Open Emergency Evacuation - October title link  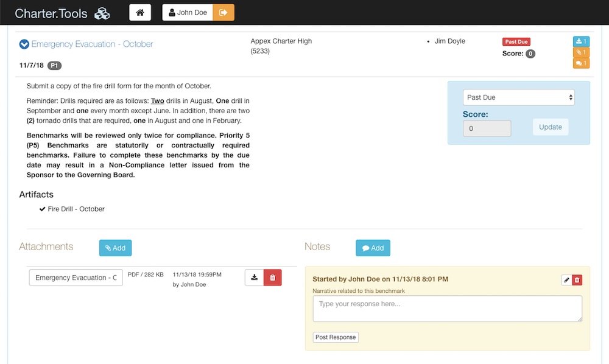coord(92,44)
